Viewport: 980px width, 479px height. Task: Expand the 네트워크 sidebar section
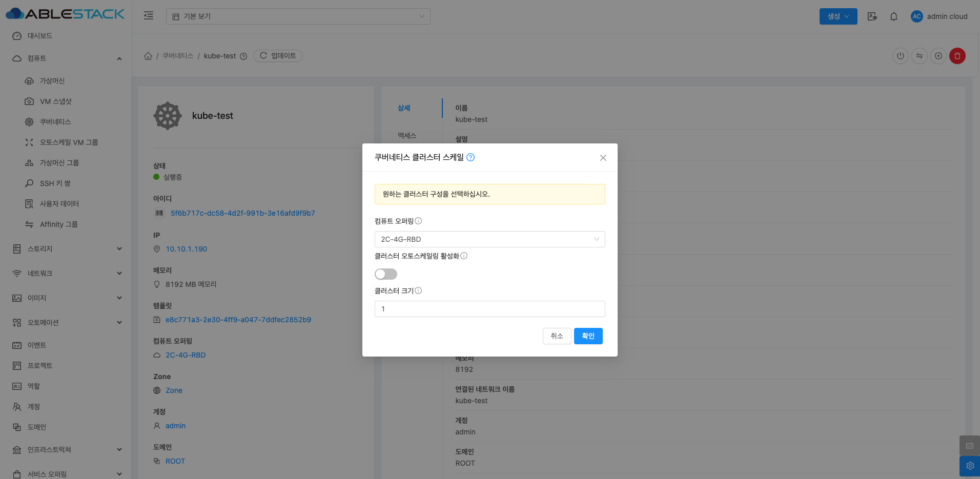pyautogui.click(x=67, y=274)
